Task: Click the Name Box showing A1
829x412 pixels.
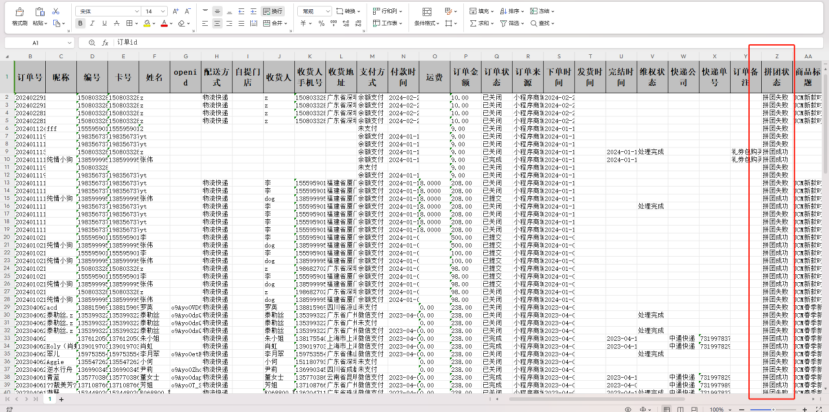Action: click(x=39, y=42)
